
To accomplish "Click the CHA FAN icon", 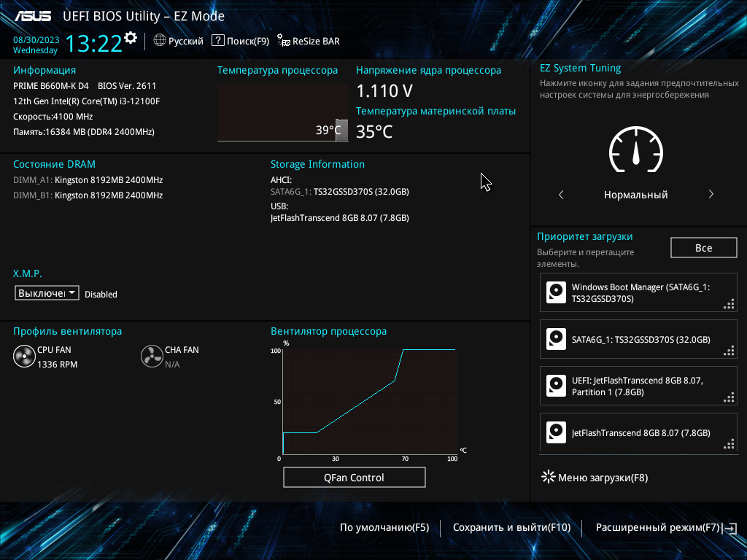I will coord(152,357).
